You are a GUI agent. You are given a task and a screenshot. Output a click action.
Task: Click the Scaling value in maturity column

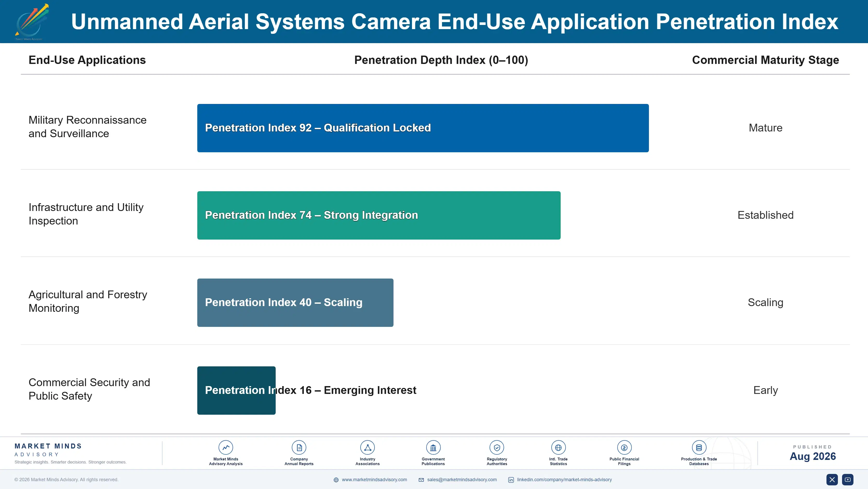[765, 302]
